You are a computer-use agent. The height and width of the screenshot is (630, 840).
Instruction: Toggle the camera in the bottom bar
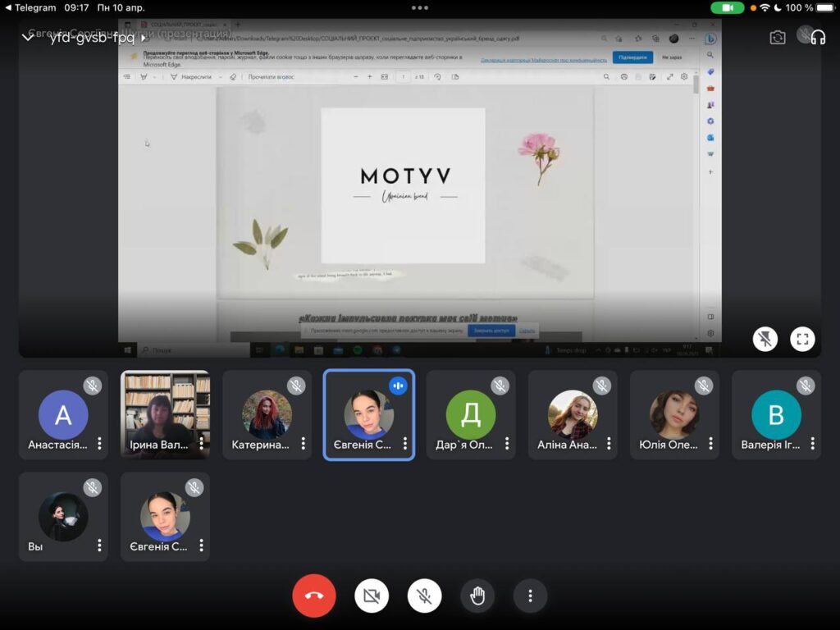pos(372,596)
